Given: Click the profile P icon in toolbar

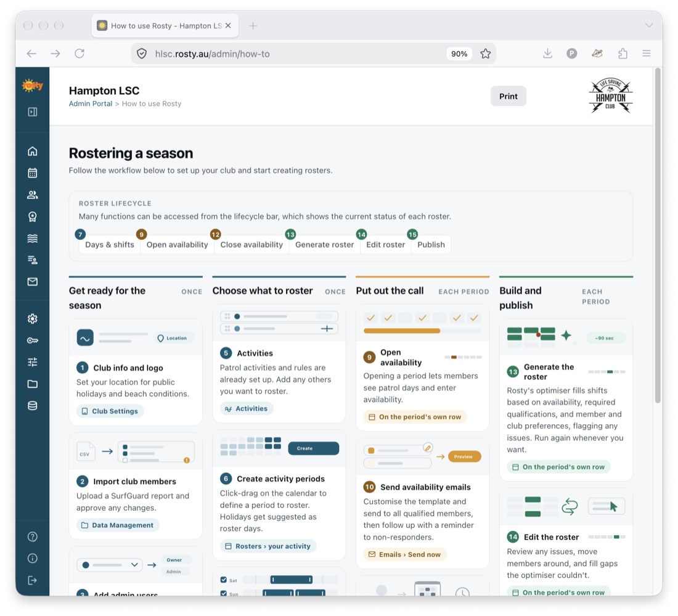Looking at the screenshot, I should tap(571, 54).
